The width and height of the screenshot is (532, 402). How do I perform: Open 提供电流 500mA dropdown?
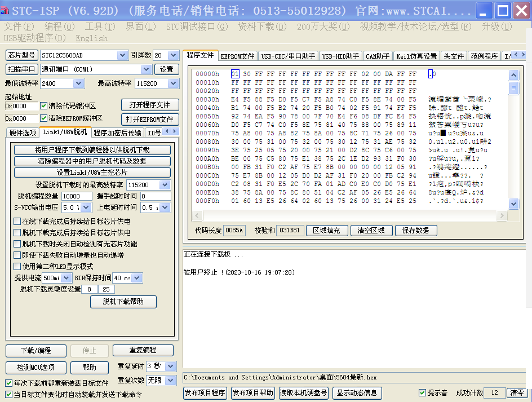tap(66, 278)
